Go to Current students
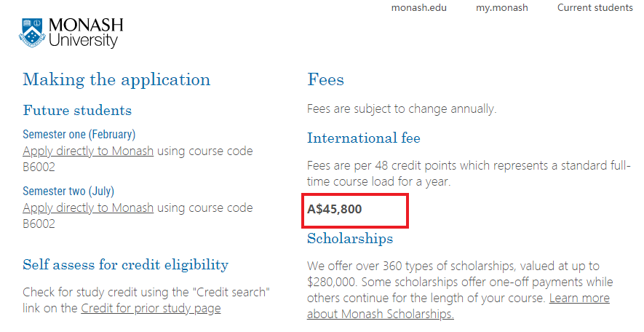Image resolution: width=644 pixels, height=332 pixels. tap(595, 8)
